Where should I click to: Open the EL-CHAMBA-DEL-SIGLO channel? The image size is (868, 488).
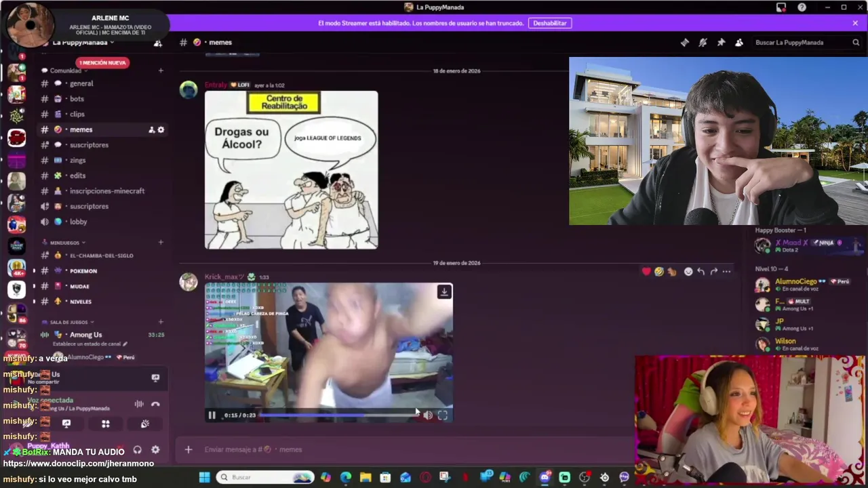pos(102,256)
